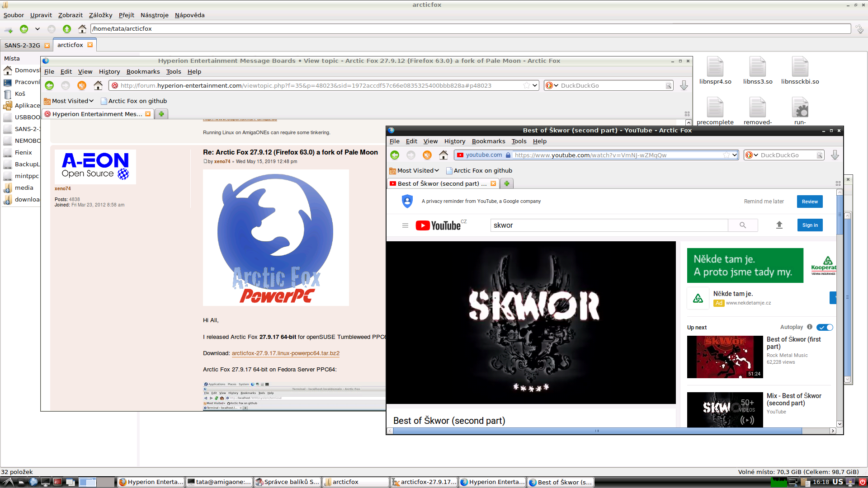The height and width of the screenshot is (488, 868).
Task: Open downloads arrow in Hyperion browser toolbar
Action: 684,85
